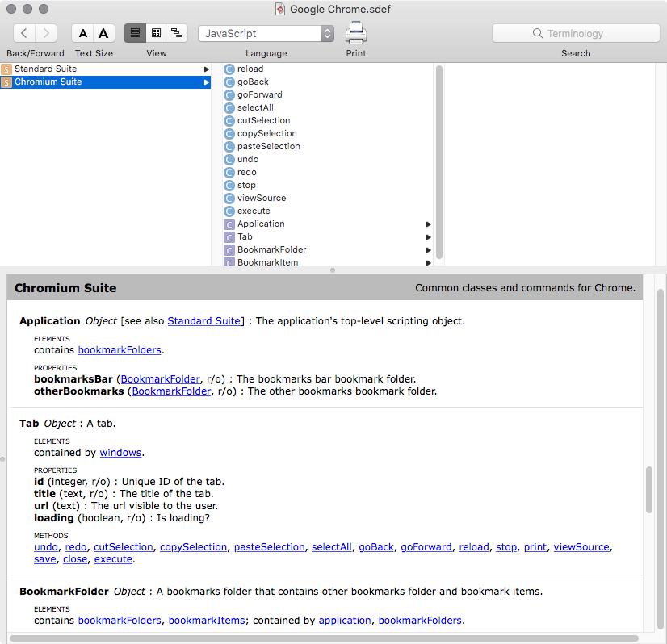This screenshot has width=667, height=644.
Task: Click the Terminology search field
Action: 576,33
